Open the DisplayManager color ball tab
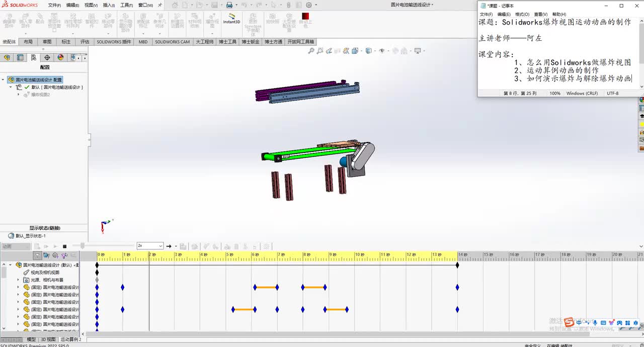The width and height of the screenshot is (644, 347). click(x=61, y=57)
